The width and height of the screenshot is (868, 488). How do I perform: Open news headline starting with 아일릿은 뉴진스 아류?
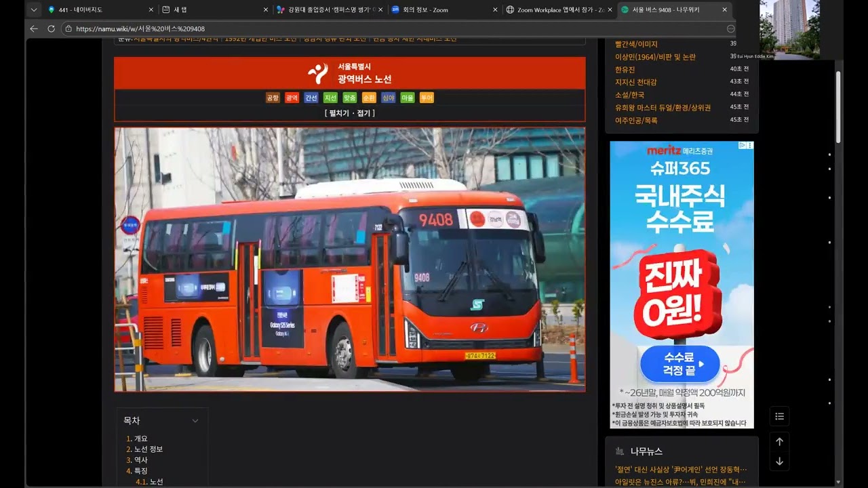pyautogui.click(x=681, y=482)
